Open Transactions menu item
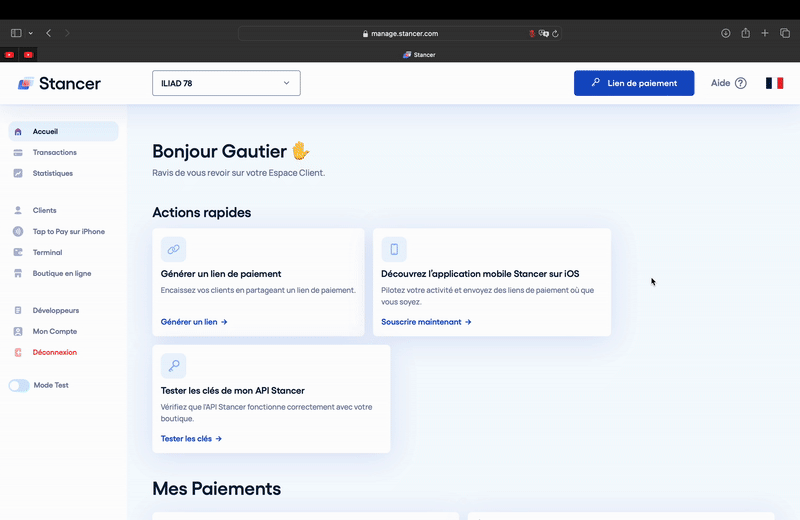 [x=55, y=153]
